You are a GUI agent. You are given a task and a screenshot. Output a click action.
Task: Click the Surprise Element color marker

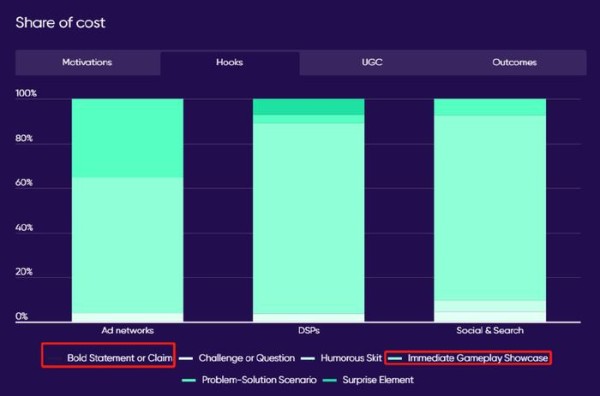(x=329, y=380)
